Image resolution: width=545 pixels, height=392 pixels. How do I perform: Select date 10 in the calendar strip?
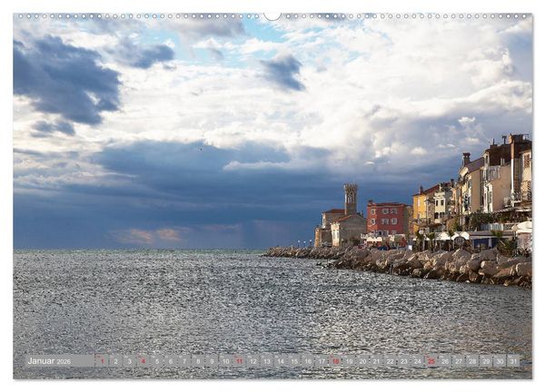(225, 361)
